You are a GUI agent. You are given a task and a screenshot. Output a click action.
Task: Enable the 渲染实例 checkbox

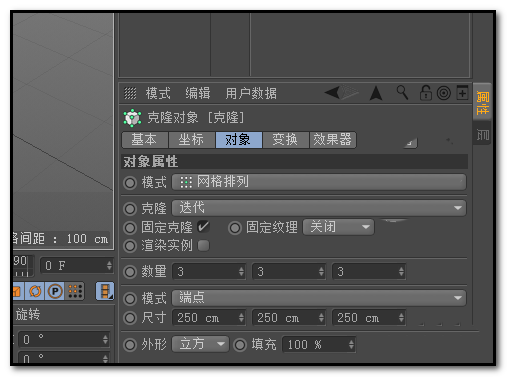pyautogui.click(x=203, y=246)
